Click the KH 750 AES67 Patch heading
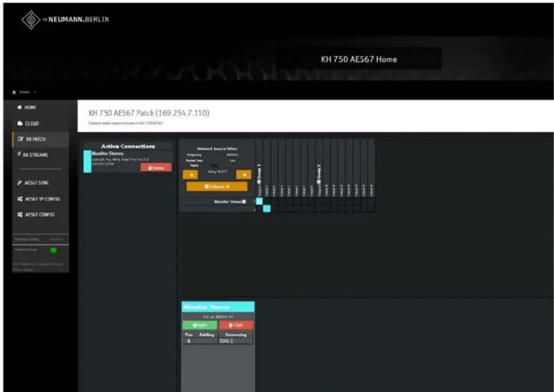Image resolution: width=554 pixels, height=392 pixels. [149, 113]
